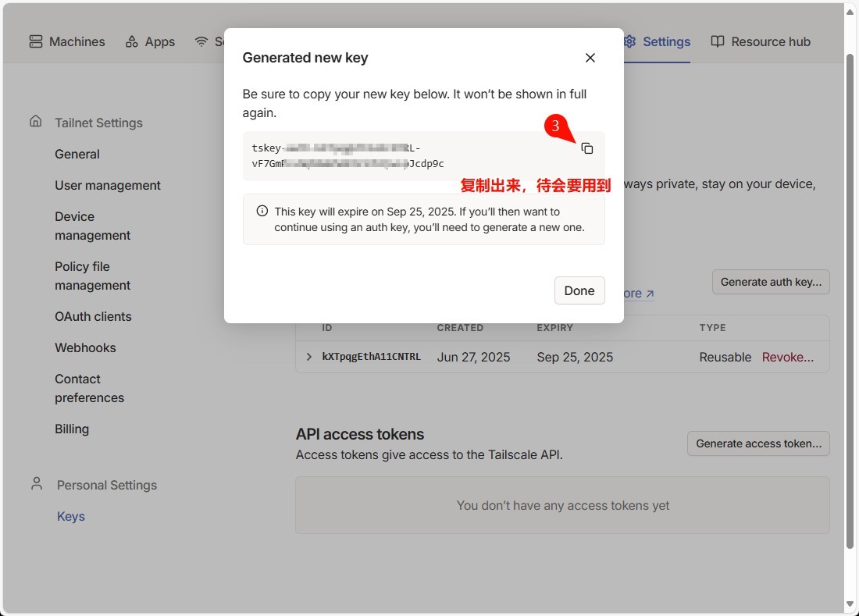Open General settings in sidebar
Viewport: 859px width, 616px height.
click(77, 155)
